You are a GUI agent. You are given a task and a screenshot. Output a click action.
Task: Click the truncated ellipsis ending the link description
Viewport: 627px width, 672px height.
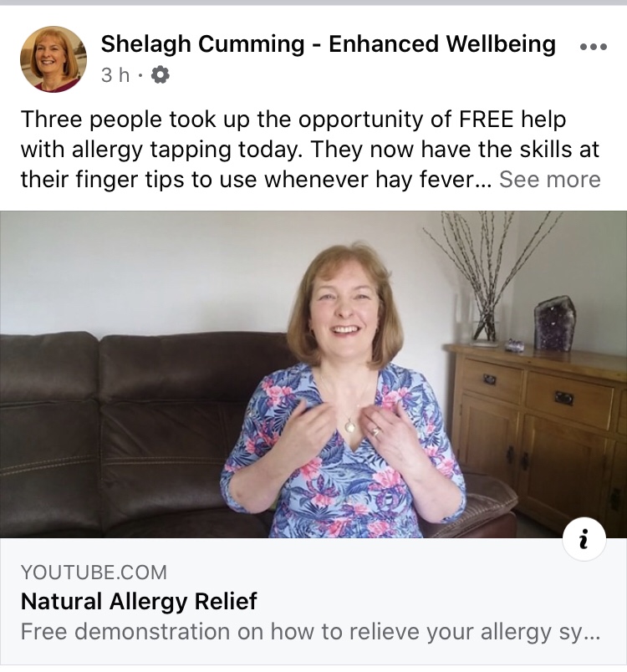(592, 634)
